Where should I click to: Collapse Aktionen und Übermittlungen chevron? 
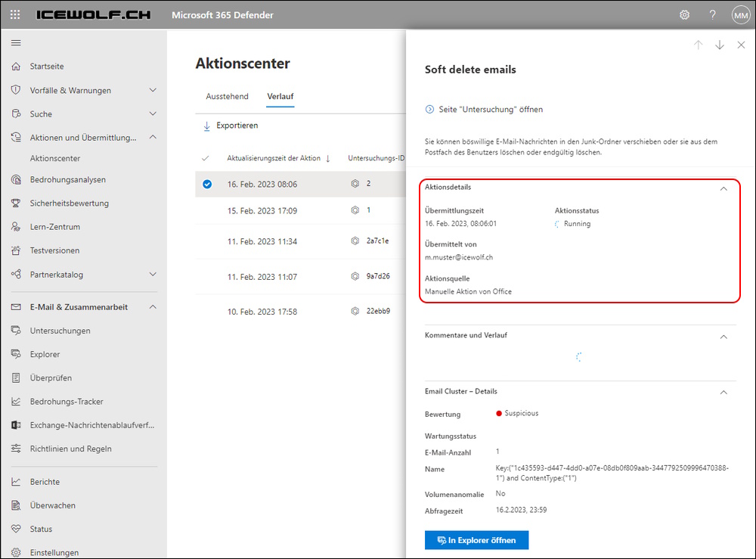click(153, 137)
